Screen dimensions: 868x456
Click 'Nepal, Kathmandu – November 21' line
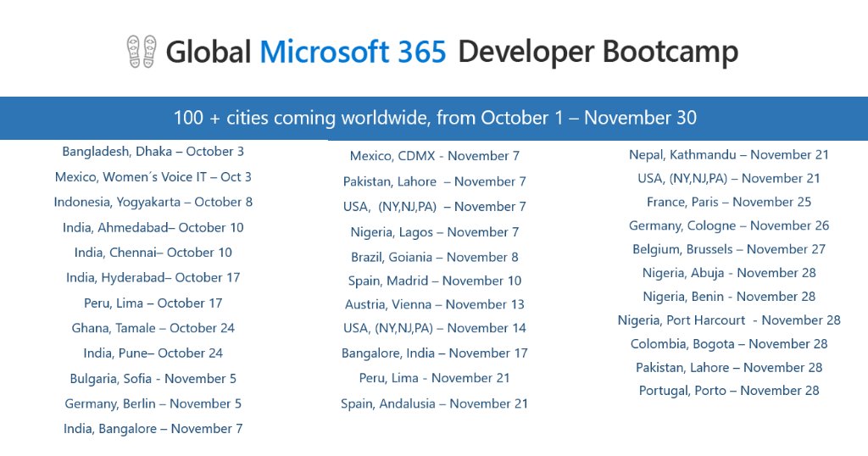click(x=729, y=155)
